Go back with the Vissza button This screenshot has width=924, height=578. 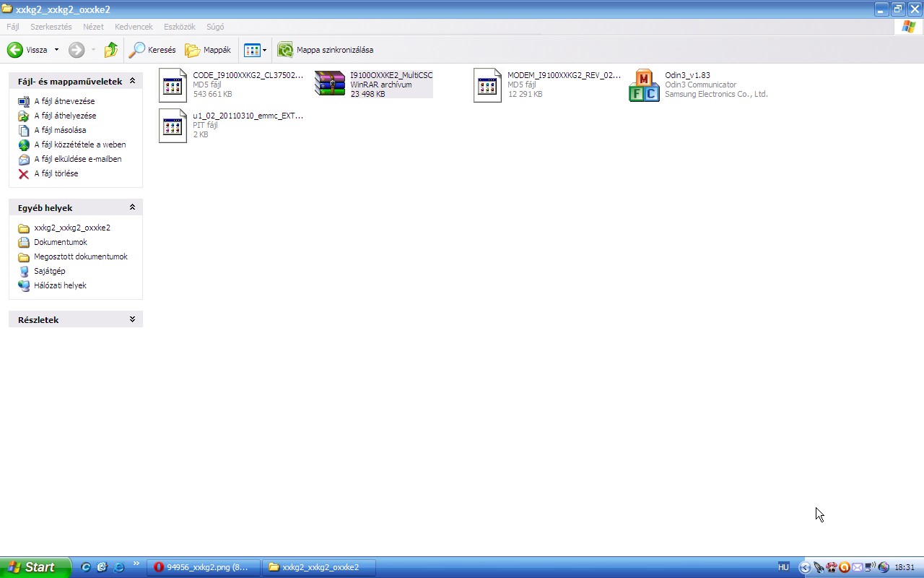click(x=27, y=50)
